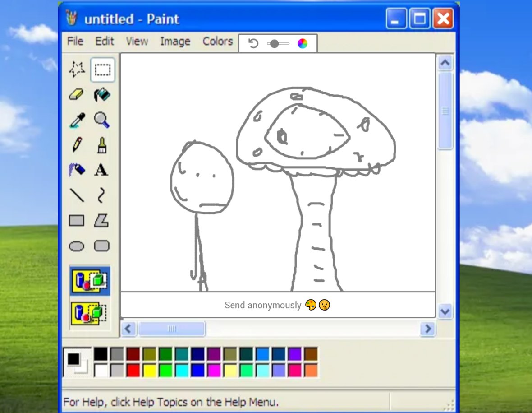The image size is (532, 413).
Task: Pick the navy blue palette swatch
Action: click(198, 354)
